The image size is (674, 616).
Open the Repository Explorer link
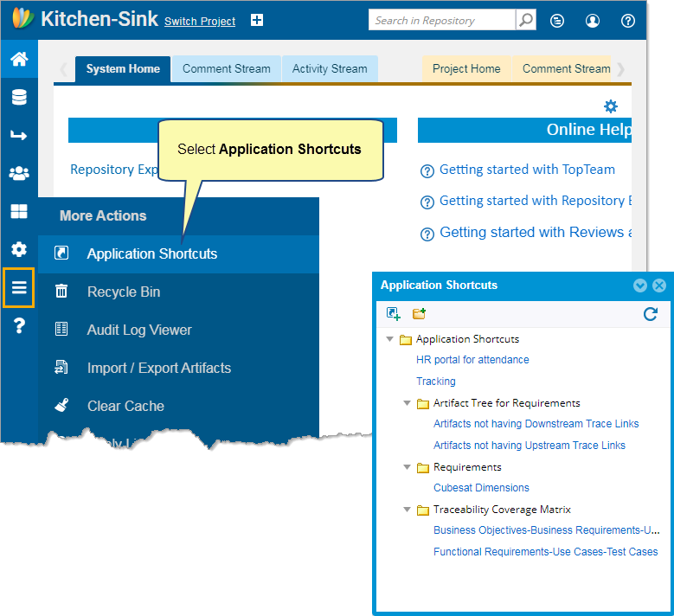tap(114, 170)
